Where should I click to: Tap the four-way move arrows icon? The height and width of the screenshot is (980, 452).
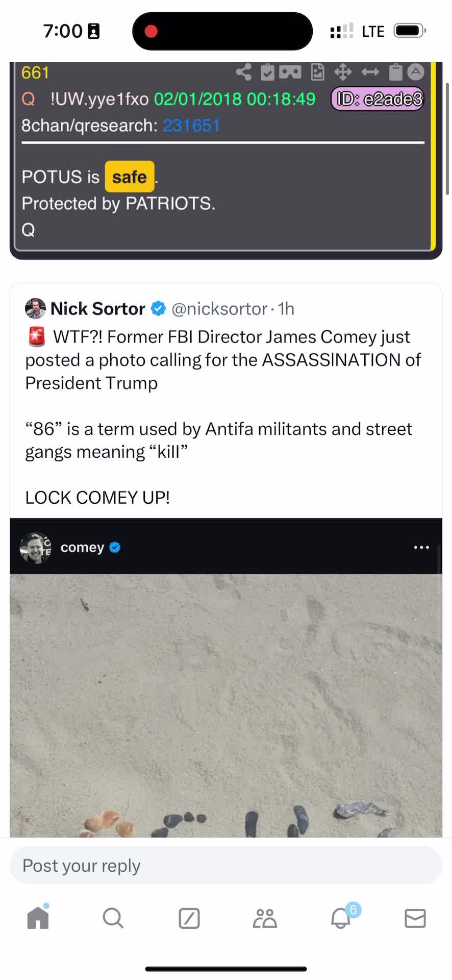pos(343,72)
